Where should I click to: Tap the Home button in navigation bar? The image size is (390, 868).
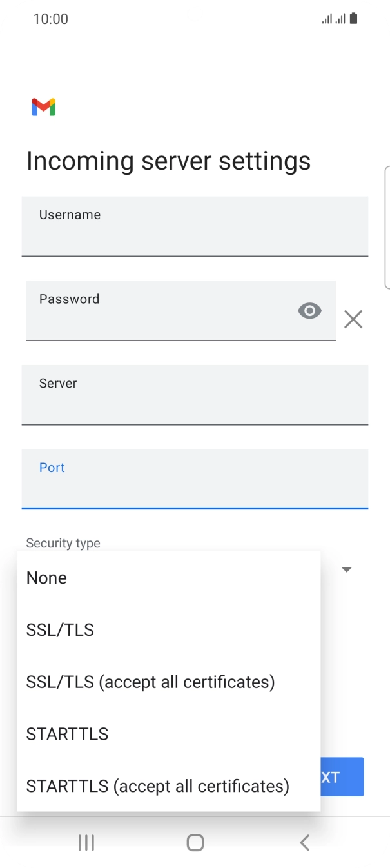[195, 842]
